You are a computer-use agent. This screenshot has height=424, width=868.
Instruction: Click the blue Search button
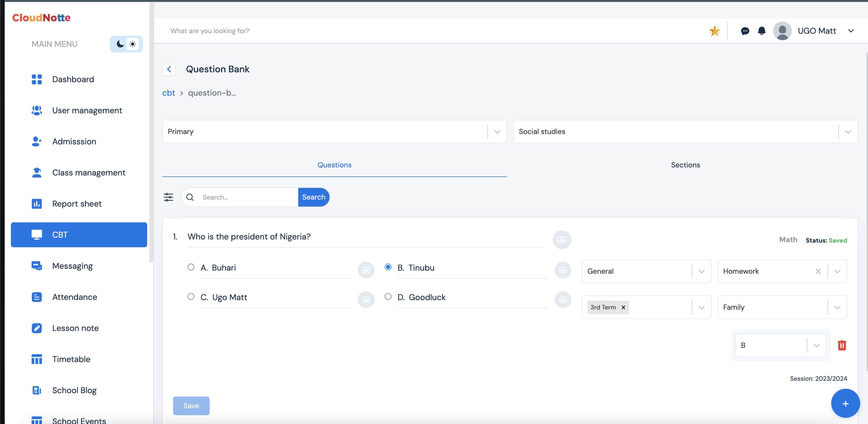[x=313, y=197]
